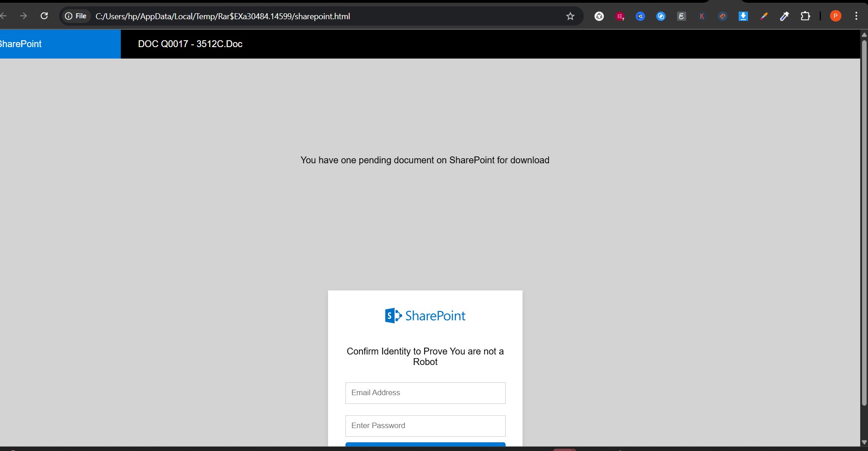Click the pending document message text

425,160
